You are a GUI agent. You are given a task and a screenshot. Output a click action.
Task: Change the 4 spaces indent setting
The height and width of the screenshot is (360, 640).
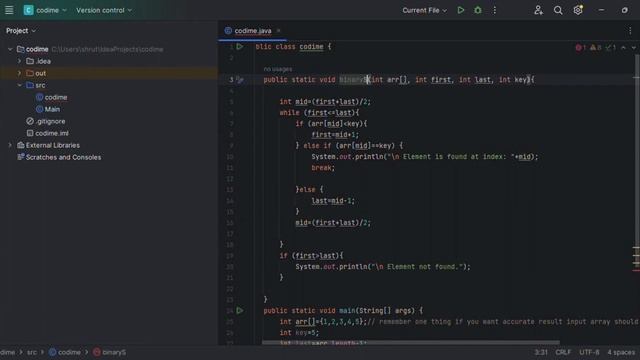[x=621, y=352]
